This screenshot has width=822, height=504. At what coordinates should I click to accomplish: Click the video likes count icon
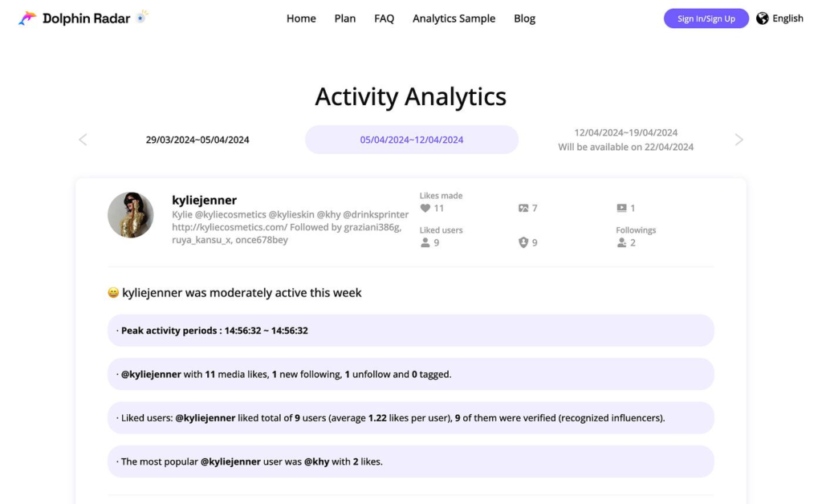tap(622, 208)
